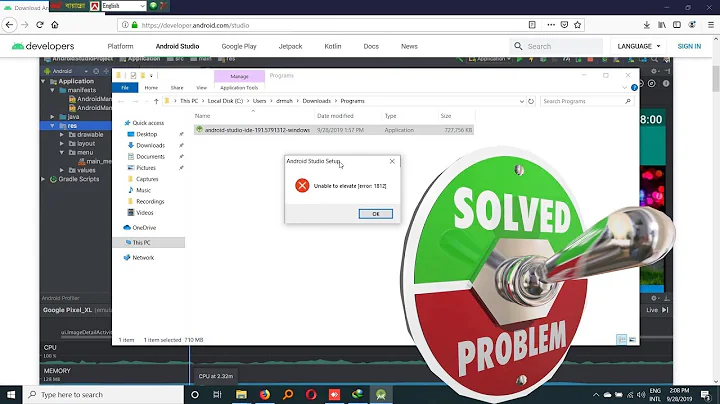The width and height of the screenshot is (720, 404).
Task: Open File Explorer from the taskbar
Action: click(x=241, y=394)
